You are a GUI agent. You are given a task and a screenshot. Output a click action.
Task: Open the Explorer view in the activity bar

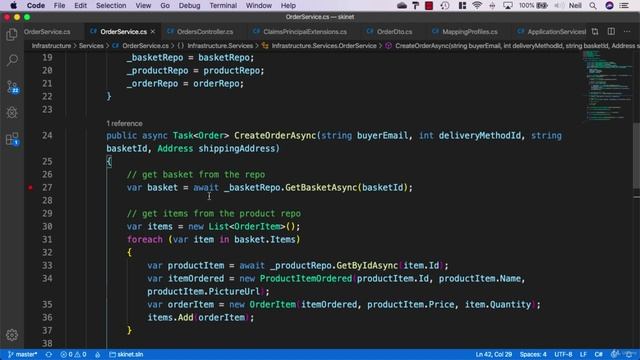pyautogui.click(x=12, y=34)
